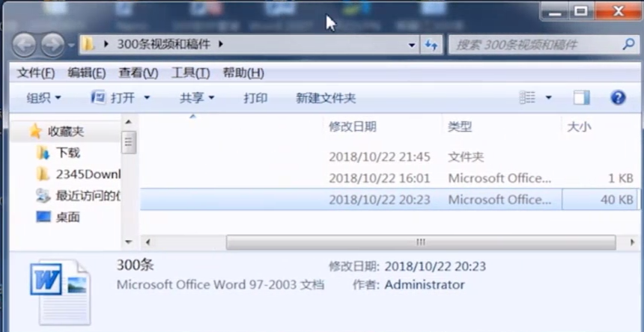Image resolution: width=644 pixels, height=332 pixels.
Task: Go back with the Back arrow button
Action: (24, 45)
